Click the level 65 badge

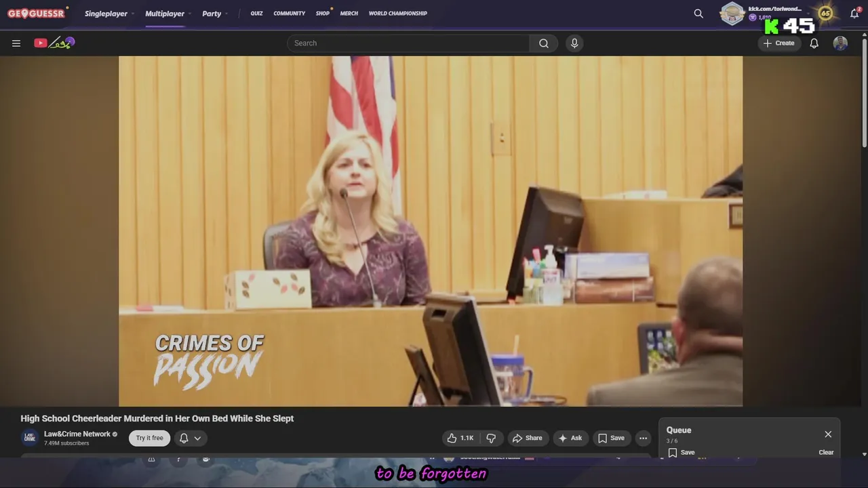pos(825,13)
